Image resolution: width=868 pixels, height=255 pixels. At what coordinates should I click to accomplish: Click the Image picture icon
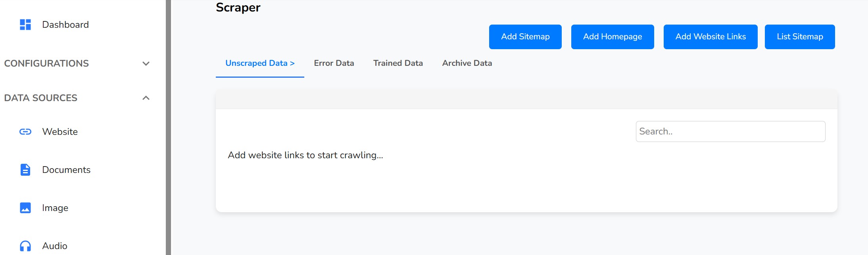[25, 208]
